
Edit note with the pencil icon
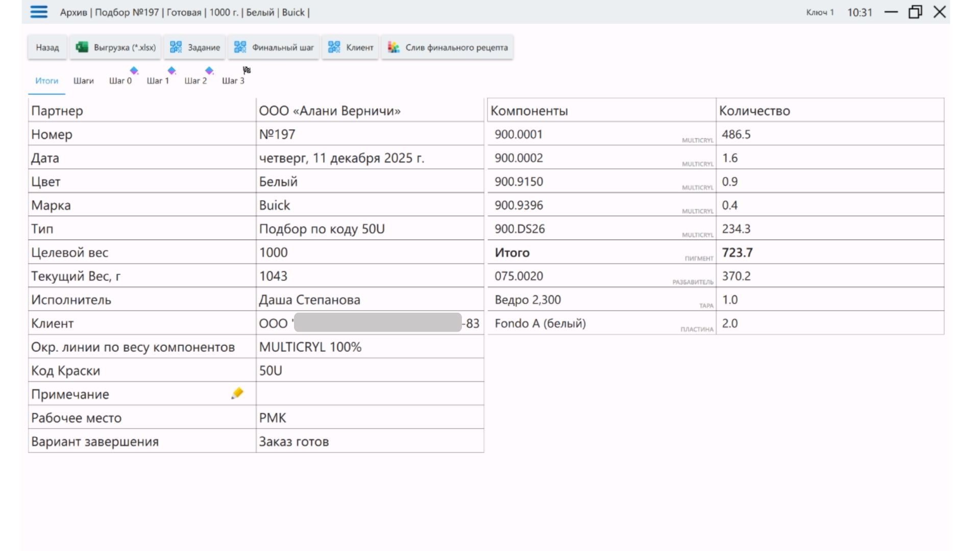pos(237,393)
